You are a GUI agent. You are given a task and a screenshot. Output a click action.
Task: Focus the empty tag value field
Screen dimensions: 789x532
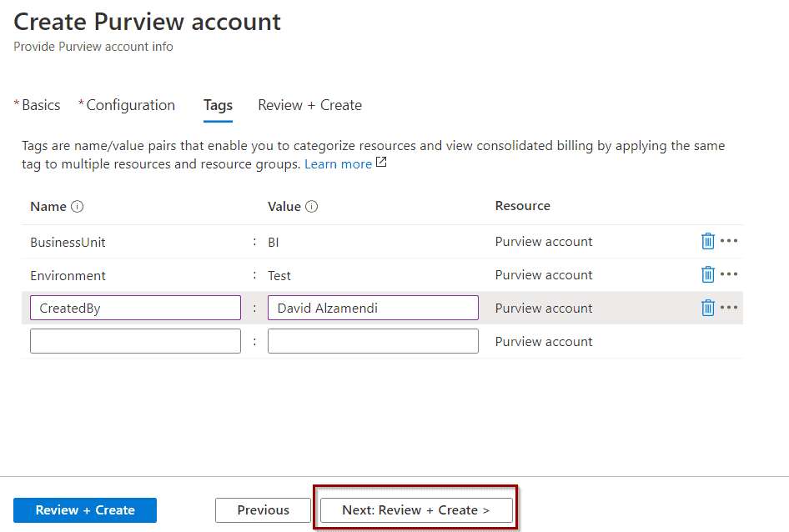(x=373, y=341)
